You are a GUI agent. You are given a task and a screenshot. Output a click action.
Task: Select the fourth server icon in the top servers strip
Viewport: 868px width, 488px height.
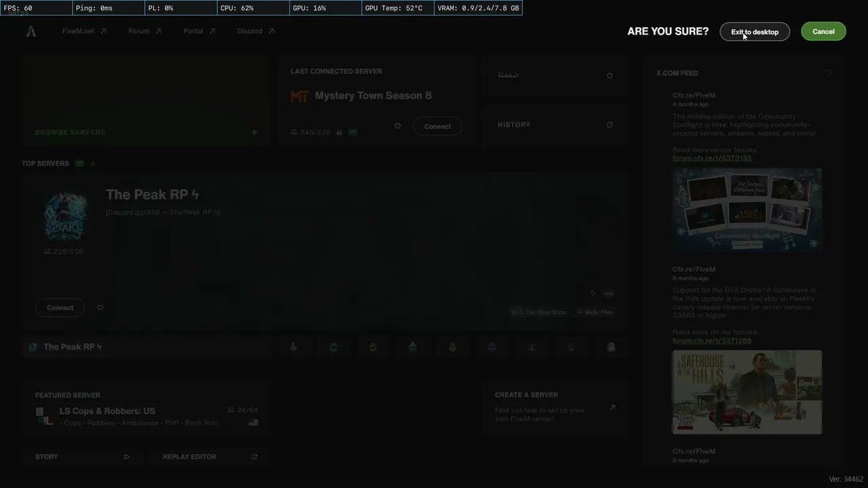point(412,347)
